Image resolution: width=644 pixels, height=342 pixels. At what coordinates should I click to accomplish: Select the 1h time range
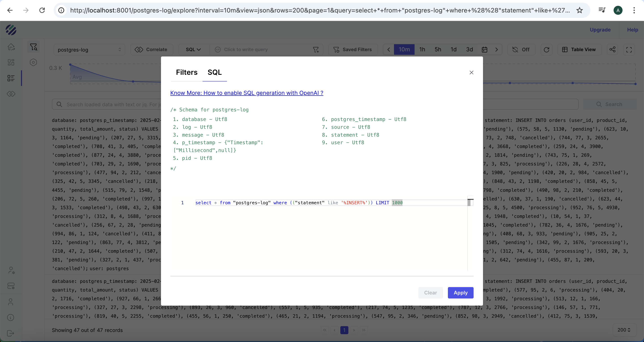[422, 49]
